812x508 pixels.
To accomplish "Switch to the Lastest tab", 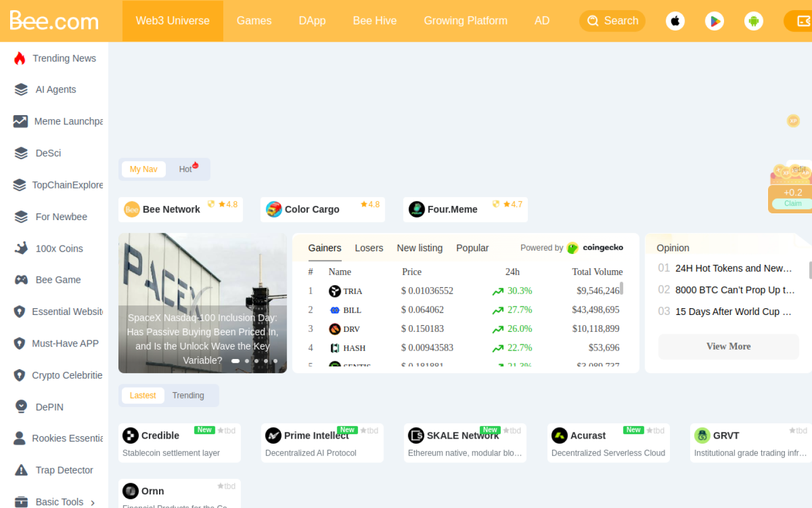I will (x=143, y=396).
